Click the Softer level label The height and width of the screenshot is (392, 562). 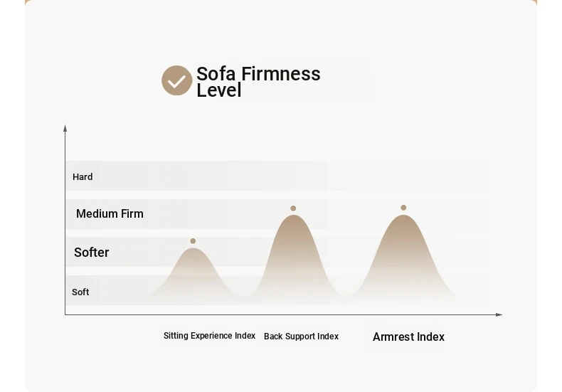[91, 253]
